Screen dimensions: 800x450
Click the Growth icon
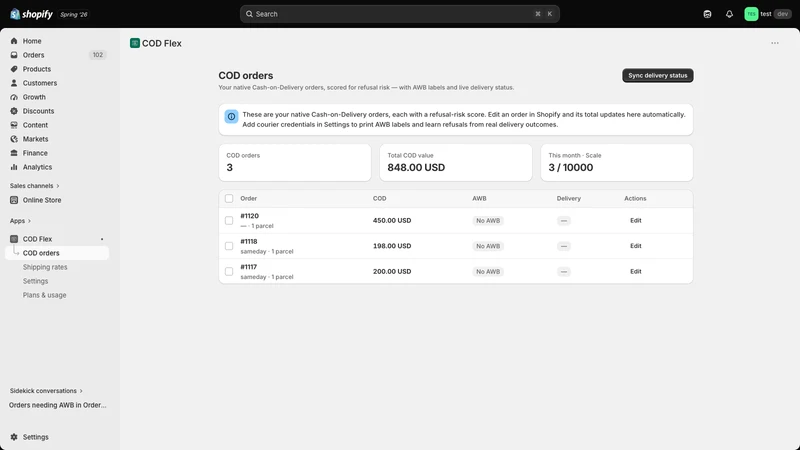[x=14, y=97]
